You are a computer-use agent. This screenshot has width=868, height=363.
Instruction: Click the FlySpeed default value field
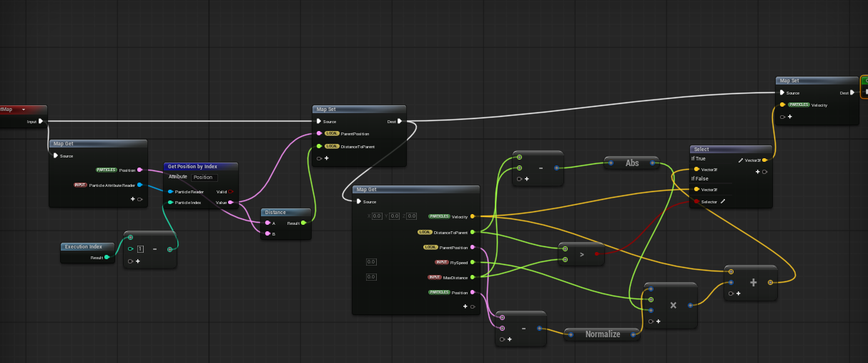click(x=371, y=262)
